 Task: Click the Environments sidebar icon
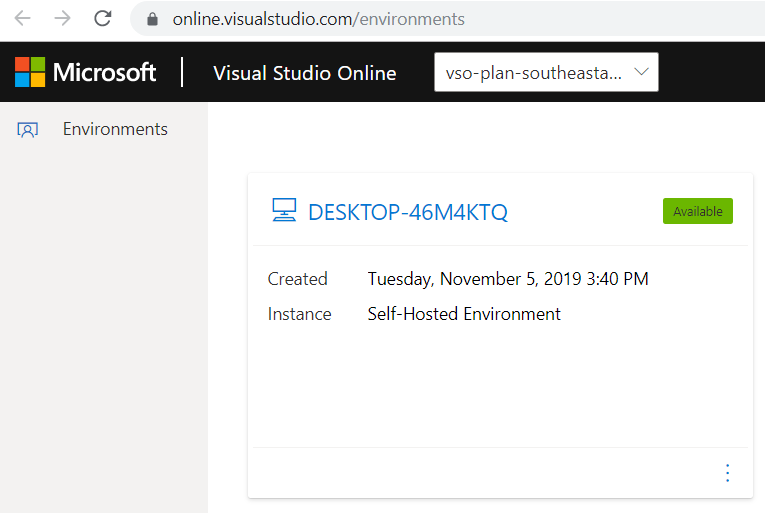tap(27, 130)
